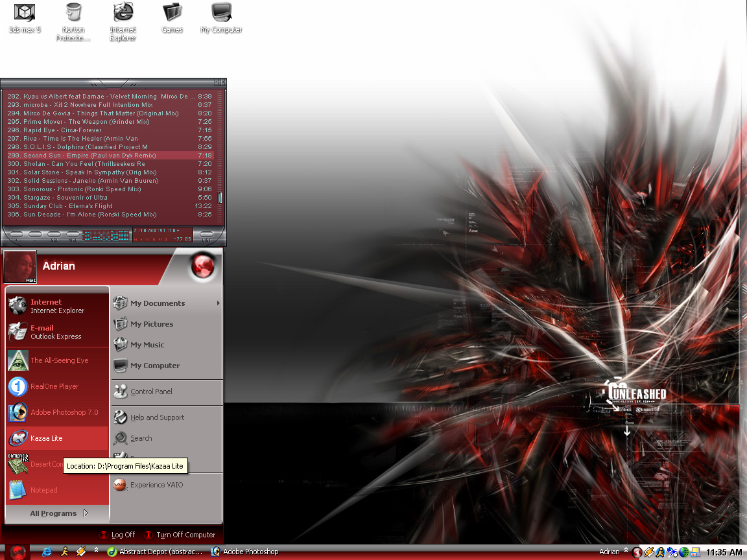Expand All Programs list
This screenshot has height=560, width=747.
coord(58,513)
